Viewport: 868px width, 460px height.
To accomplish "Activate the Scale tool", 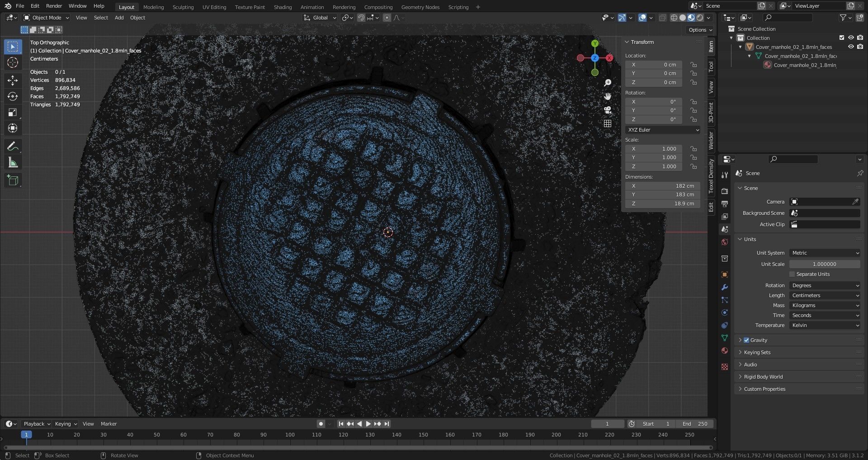I will (x=13, y=112).
